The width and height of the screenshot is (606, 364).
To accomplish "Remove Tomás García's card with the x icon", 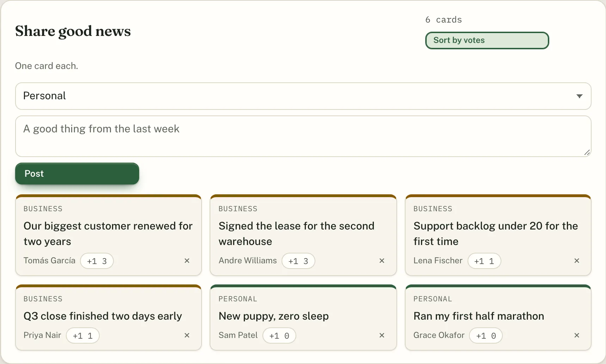I will coord(187,261).
